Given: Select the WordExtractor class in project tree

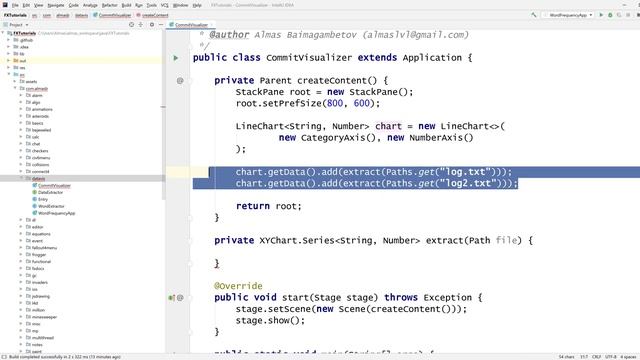Looking at the screenshot, I should [51, 207].
